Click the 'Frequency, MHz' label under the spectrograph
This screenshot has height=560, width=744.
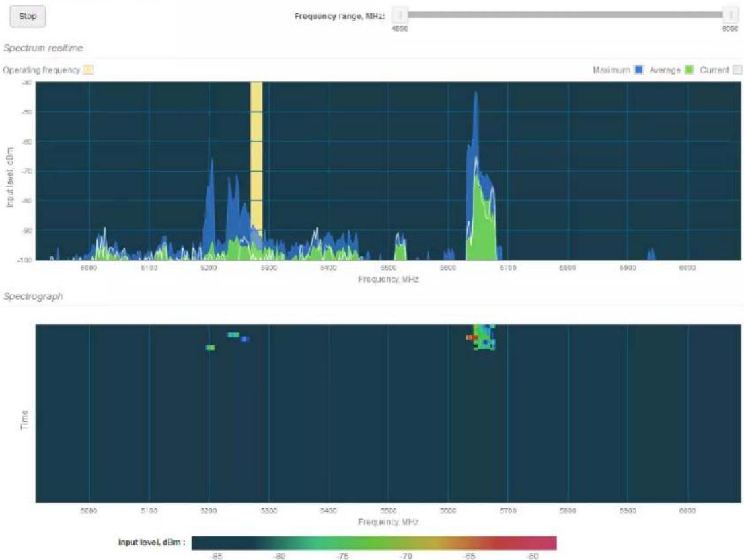tap(388, 522)
